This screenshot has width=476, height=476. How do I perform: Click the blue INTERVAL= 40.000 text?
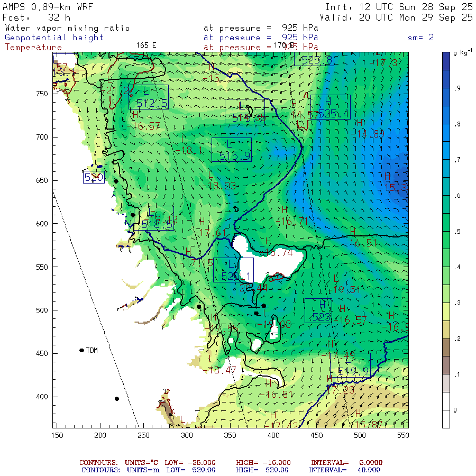pos(344,470)
